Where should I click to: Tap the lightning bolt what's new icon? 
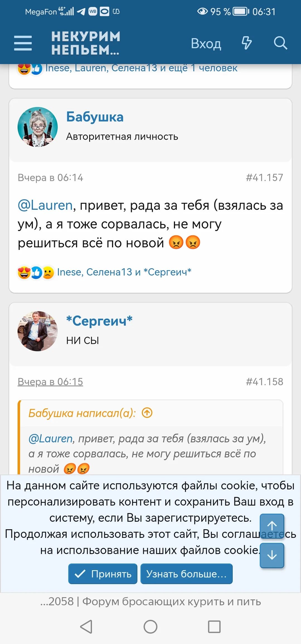coord(246,43)
